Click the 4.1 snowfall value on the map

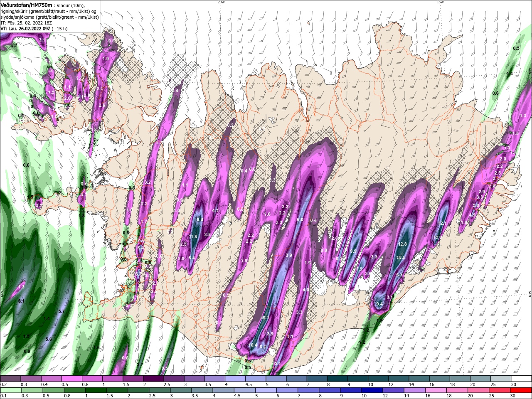[x=215, y=211]
